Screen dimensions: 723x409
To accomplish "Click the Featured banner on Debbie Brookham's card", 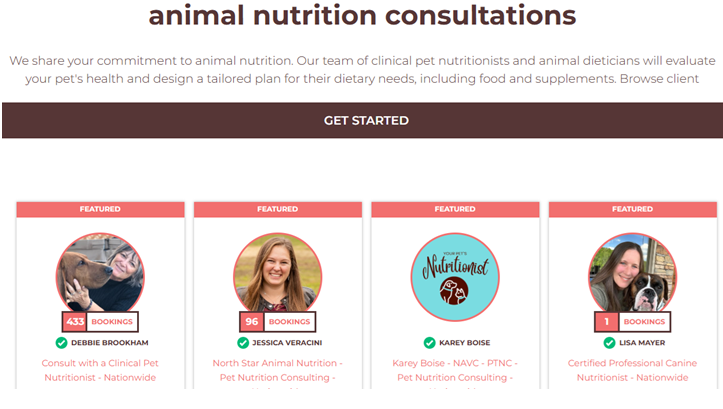I will [x=100, y=210].
